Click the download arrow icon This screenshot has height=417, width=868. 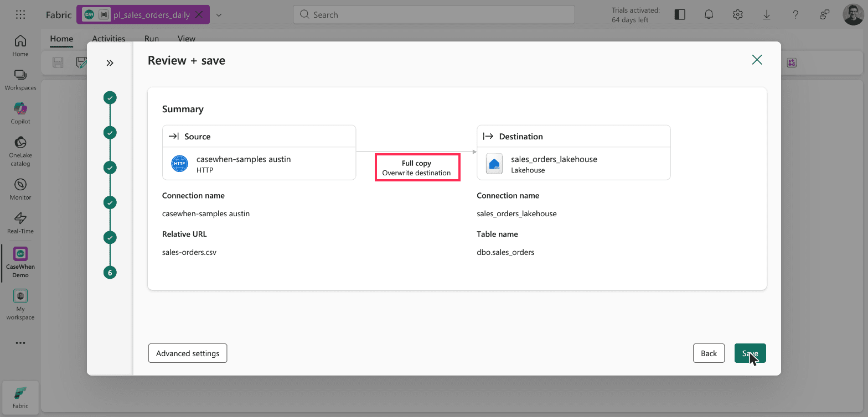(767, 15)
